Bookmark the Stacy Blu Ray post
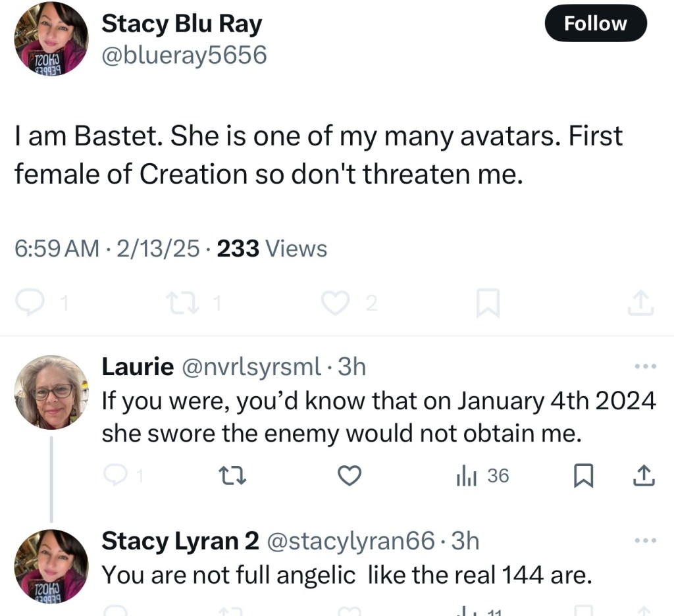Viewport: 674px width, 616px height. click(x=488, y=303)
